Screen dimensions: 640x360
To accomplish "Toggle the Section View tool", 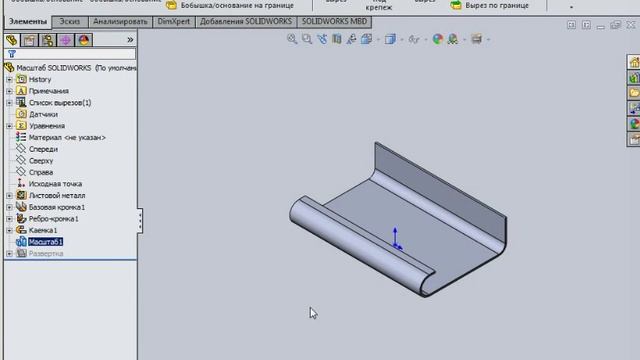I will [337, 39].
